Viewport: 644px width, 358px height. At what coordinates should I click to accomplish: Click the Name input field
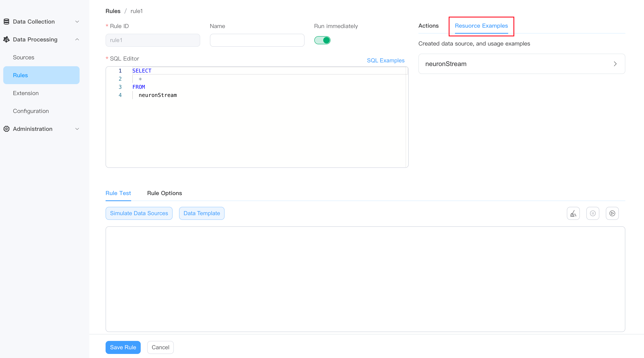(x=257, y=40)
